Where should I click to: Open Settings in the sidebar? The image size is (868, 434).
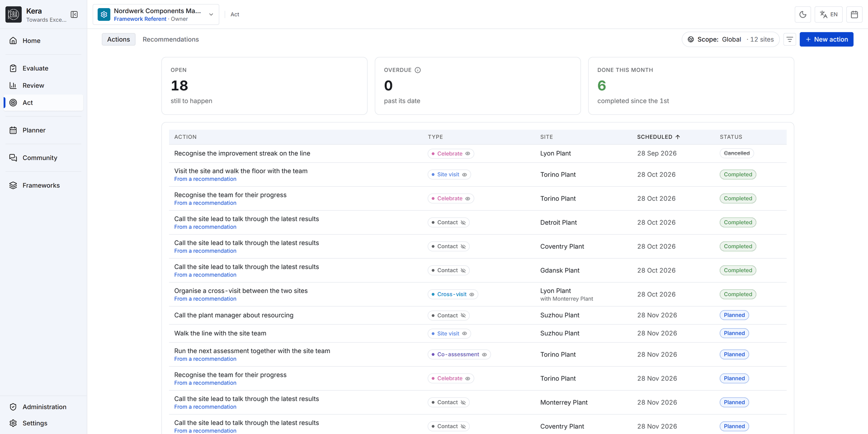pyautogui.click(x=43, y=423)
